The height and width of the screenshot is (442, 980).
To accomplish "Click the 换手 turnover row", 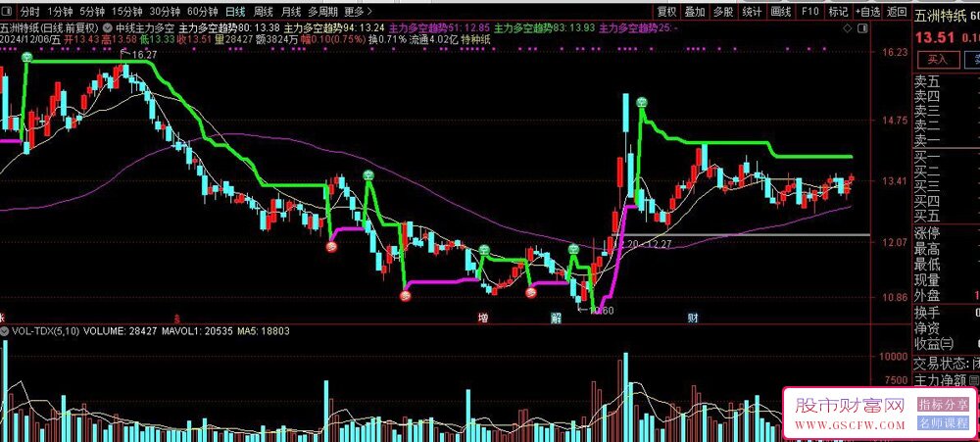I will coord(947,312).
